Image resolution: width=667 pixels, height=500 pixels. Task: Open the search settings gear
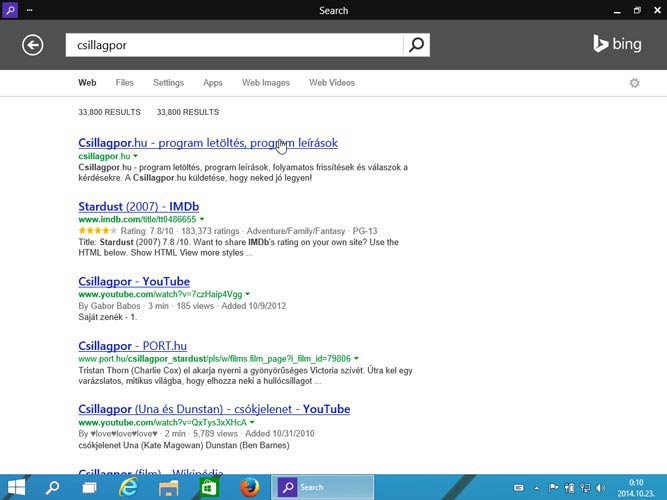tap(634, 83)
